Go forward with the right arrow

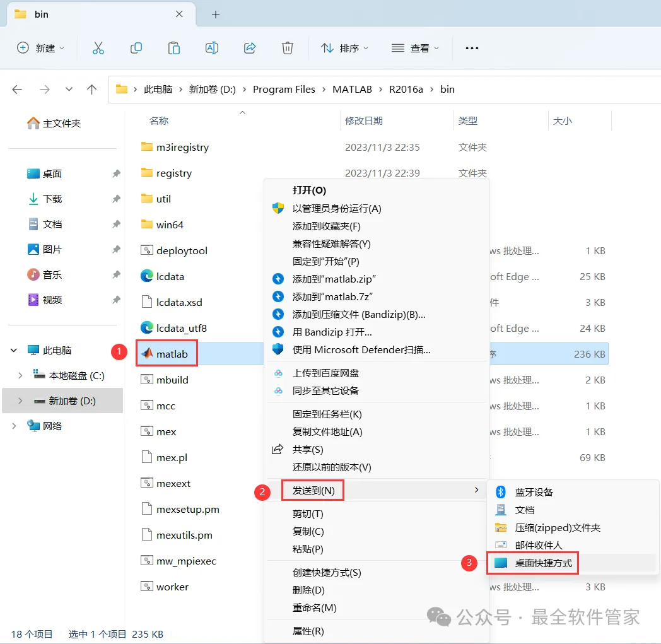pyautogui.click(x=45, y=90)
